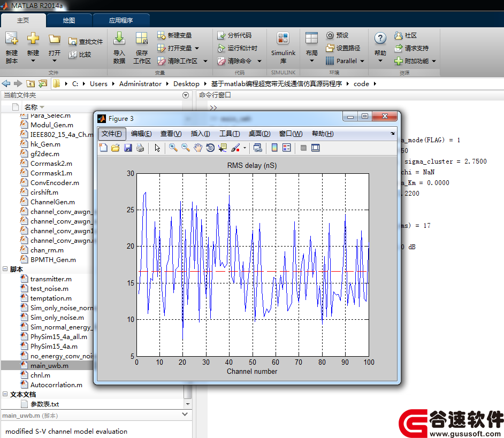This screenshot has width=504, height=438.
Task: Open the File (文件) menu in Figure 3
Action: point(111,134)
